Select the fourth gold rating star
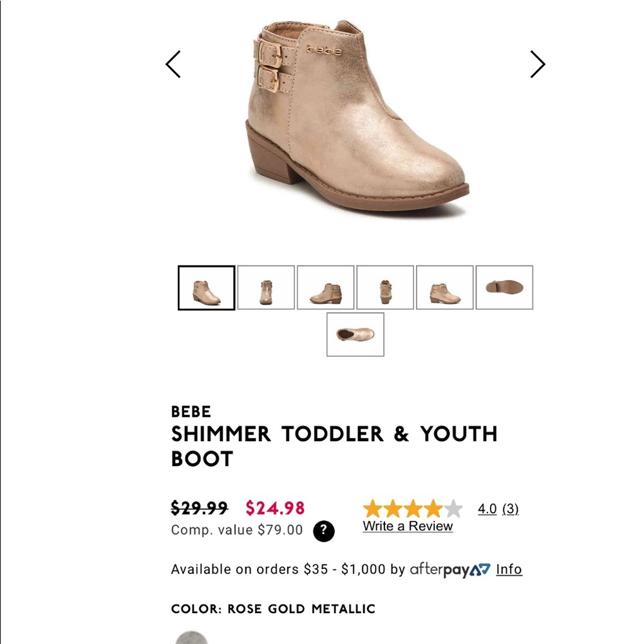 click(x=432, y=508)
